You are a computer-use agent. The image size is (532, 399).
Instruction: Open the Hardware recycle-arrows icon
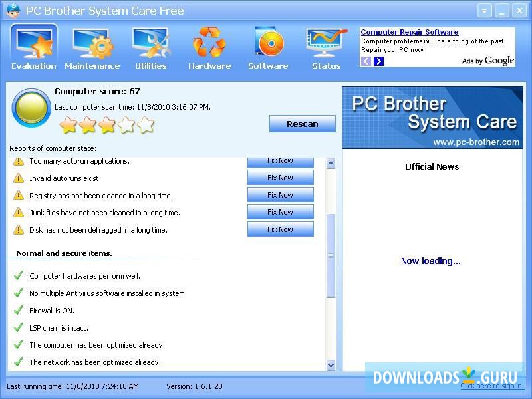209,42
